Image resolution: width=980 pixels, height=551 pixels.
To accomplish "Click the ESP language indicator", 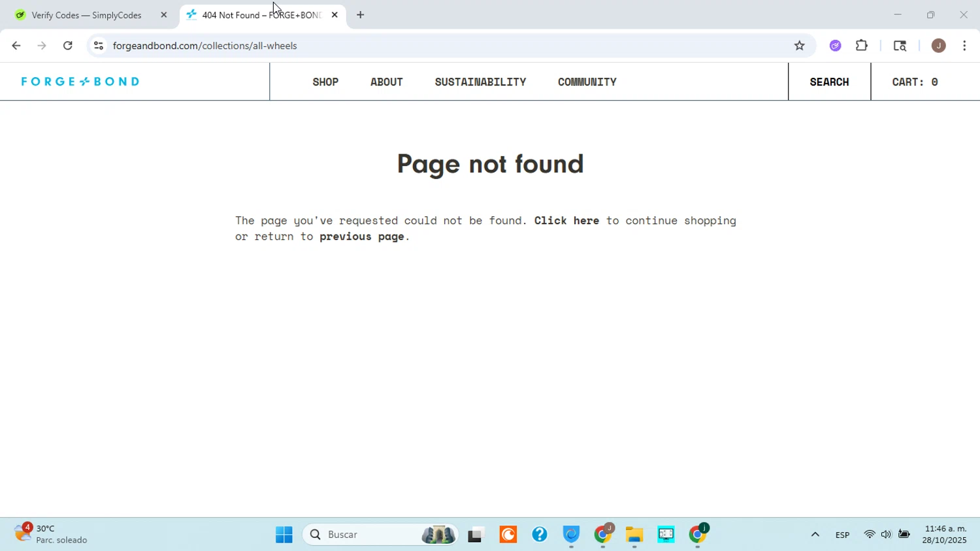I will (842, 535).
